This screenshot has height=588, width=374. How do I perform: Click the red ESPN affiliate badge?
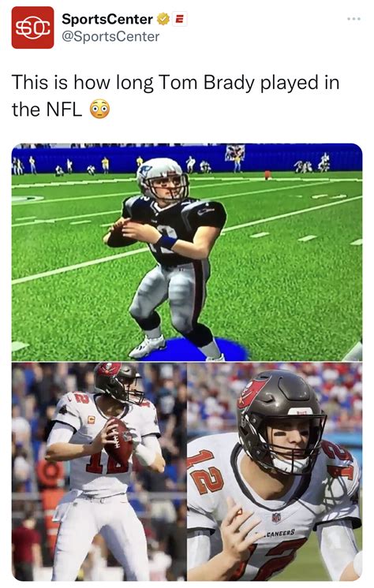coord(179,19)
